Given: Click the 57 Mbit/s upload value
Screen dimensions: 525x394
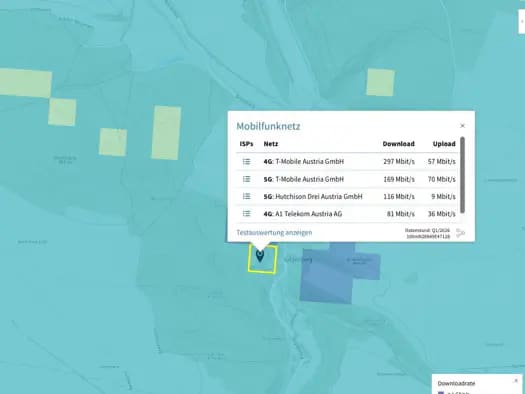Looking at the screenshot, I should click(442, 162).
